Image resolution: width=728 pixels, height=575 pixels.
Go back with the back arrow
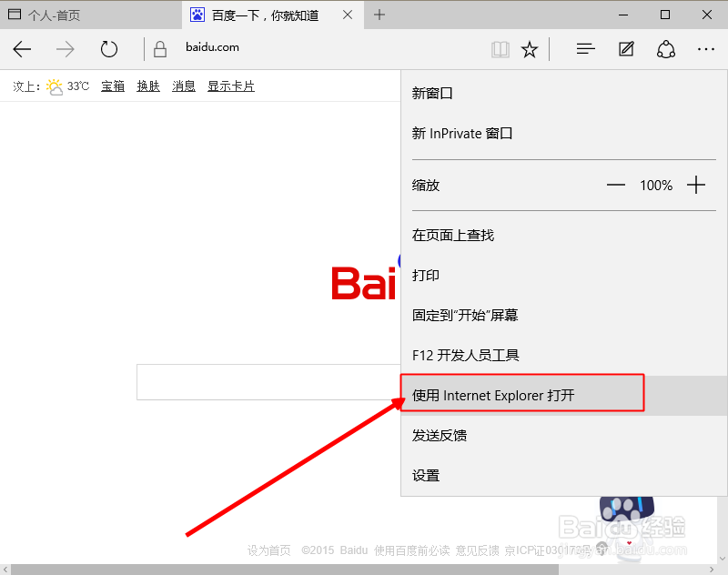[x=22, y=49]
